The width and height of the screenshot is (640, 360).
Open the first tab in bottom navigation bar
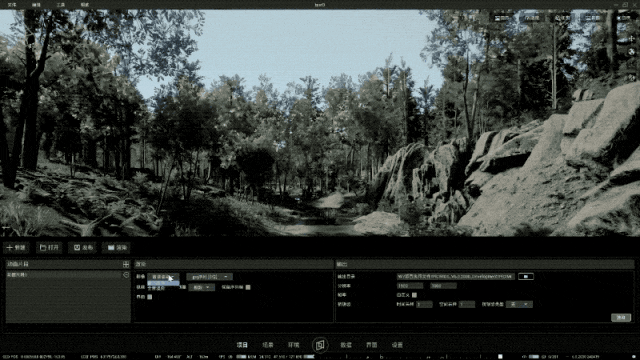(x=242, y=345)
